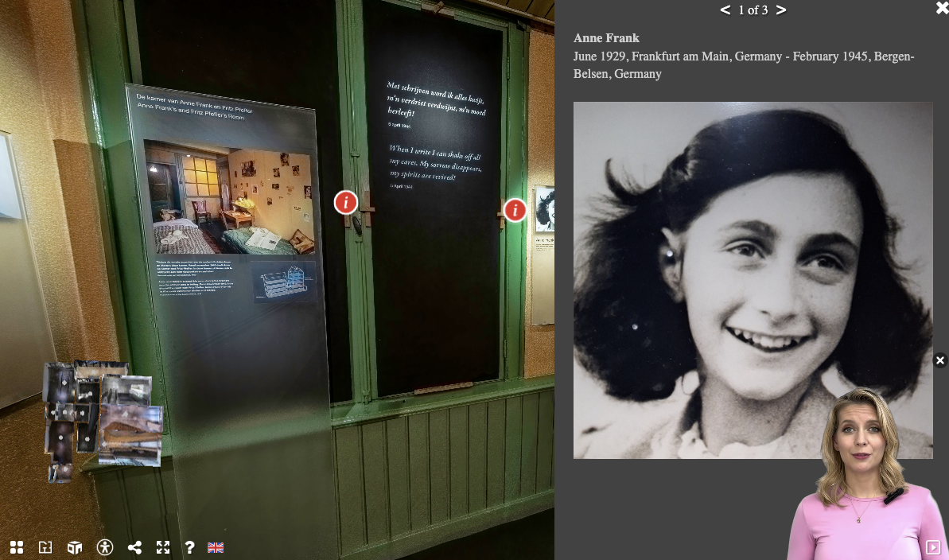Toggle the info hotspot on the green door
The height and width of the screenshot is (560, 949).
click(x=346, y=202)
